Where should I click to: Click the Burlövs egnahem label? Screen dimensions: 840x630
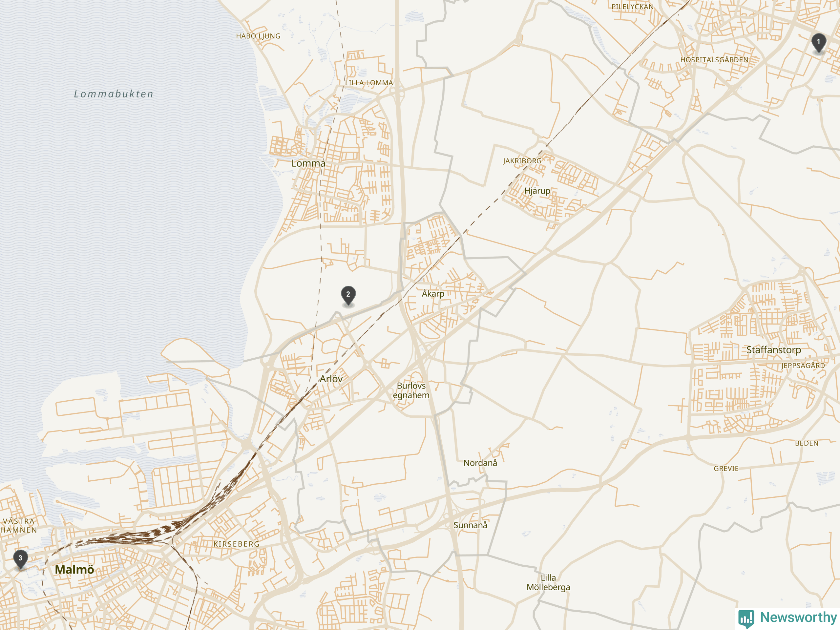(x=411, y=390)
